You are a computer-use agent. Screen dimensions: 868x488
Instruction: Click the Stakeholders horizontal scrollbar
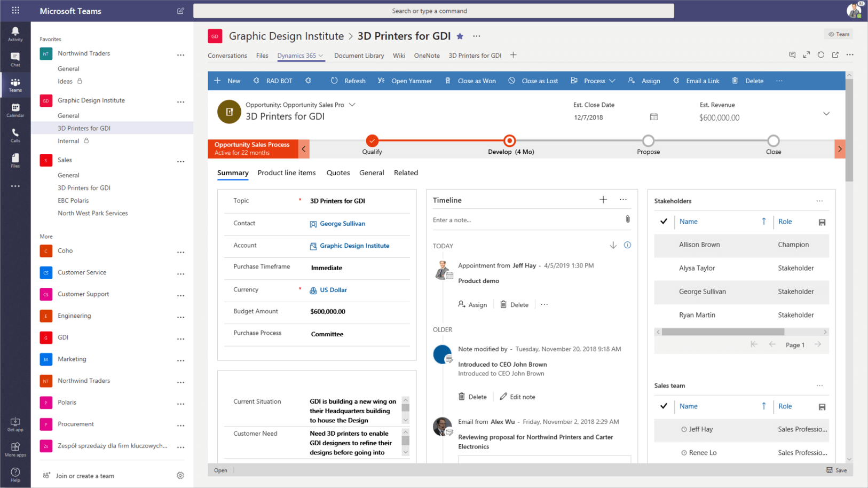[x=723, y=332]
